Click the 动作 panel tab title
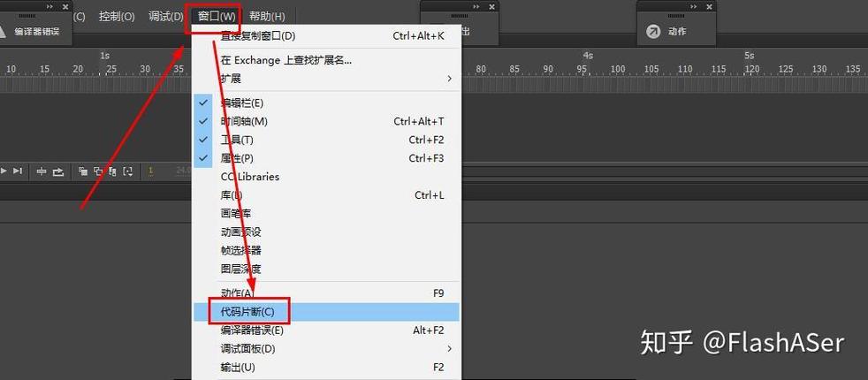 point(677,32)
